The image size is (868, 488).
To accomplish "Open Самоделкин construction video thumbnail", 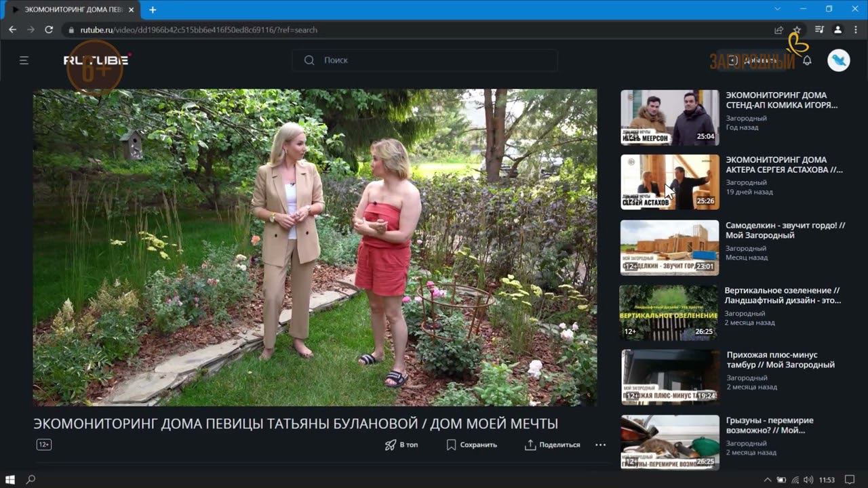I will pyautogui.click(x=670, y=247).
